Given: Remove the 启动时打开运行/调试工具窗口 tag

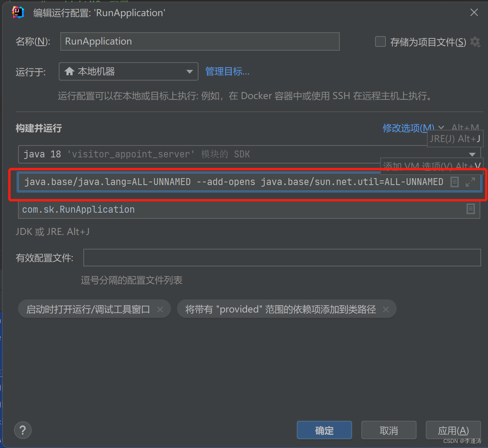Looking at the screenshot, I should coord(160,309).
